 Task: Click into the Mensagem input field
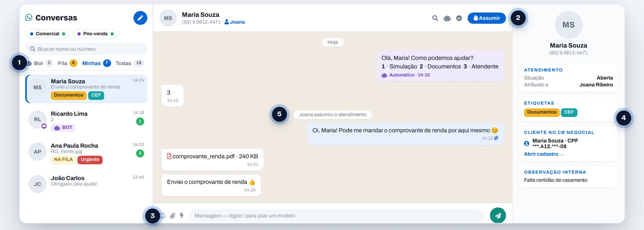(x=336, y=216)
